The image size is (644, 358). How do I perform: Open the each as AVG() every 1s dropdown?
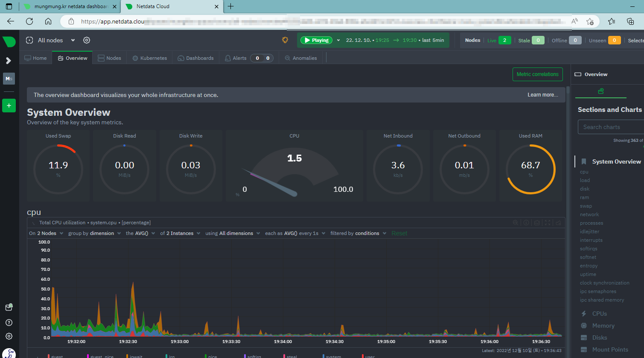(x=295, y=233)
